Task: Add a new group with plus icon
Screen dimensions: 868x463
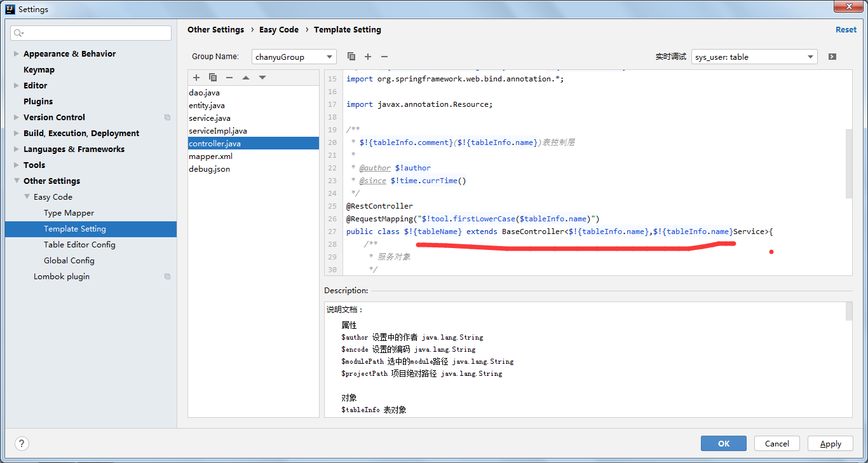Action: (x=368, y=57)
